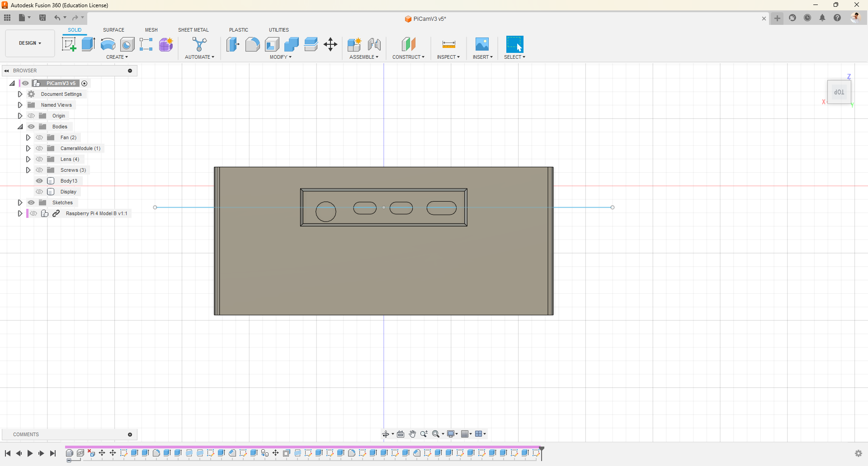Choose the Revolve tool
Viewport: 868px width, 466px height.
(108, 44)
